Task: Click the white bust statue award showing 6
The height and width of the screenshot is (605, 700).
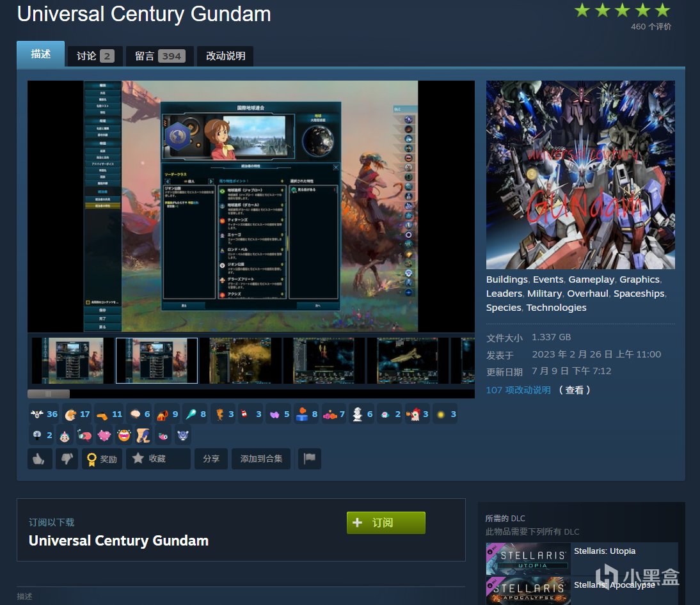Action: tap(362, 414)
